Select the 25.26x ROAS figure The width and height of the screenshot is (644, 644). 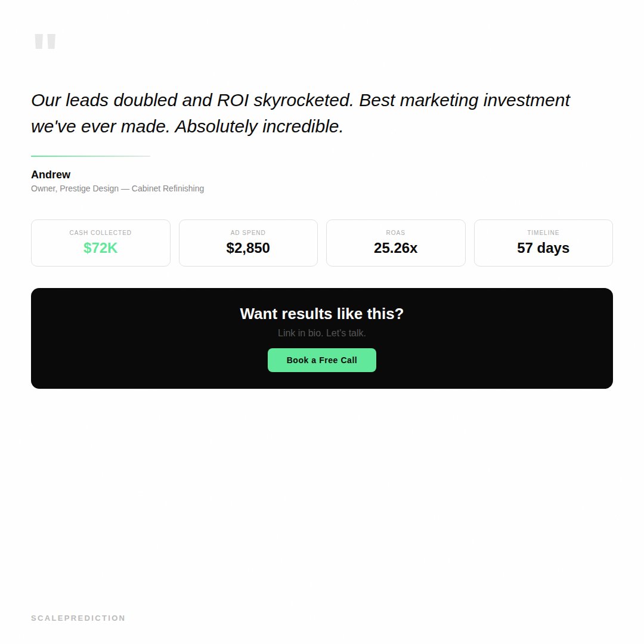[x=395, y=248]
